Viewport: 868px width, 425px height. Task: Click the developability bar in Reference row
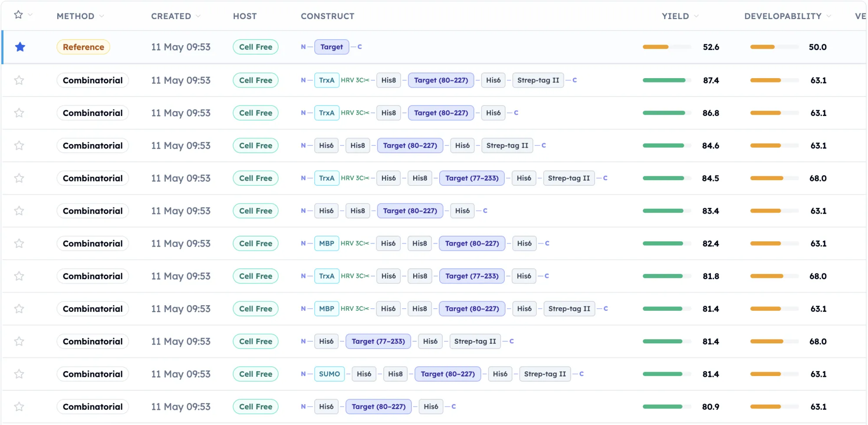pos(775,47)
